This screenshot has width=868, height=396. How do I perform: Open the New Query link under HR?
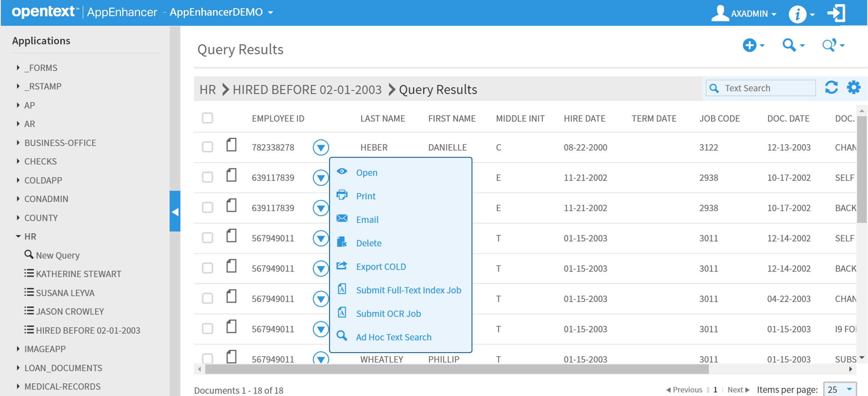click(57, 255)
